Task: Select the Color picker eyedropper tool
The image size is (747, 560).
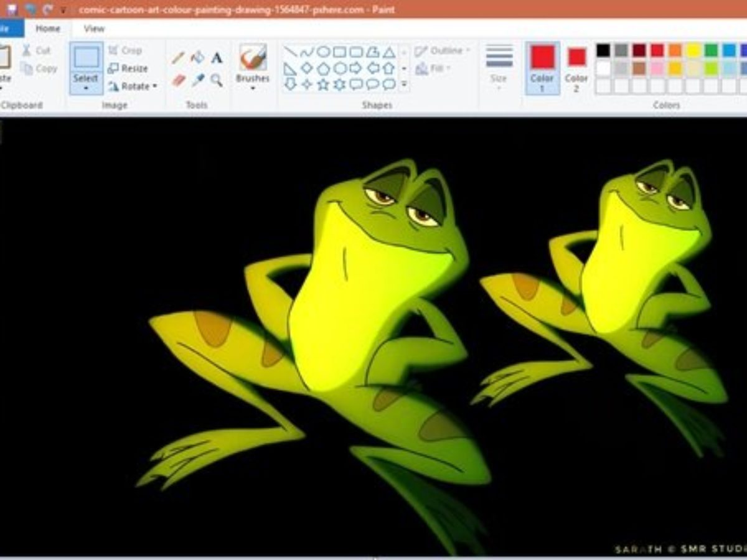Action: (x=198, y=80)
